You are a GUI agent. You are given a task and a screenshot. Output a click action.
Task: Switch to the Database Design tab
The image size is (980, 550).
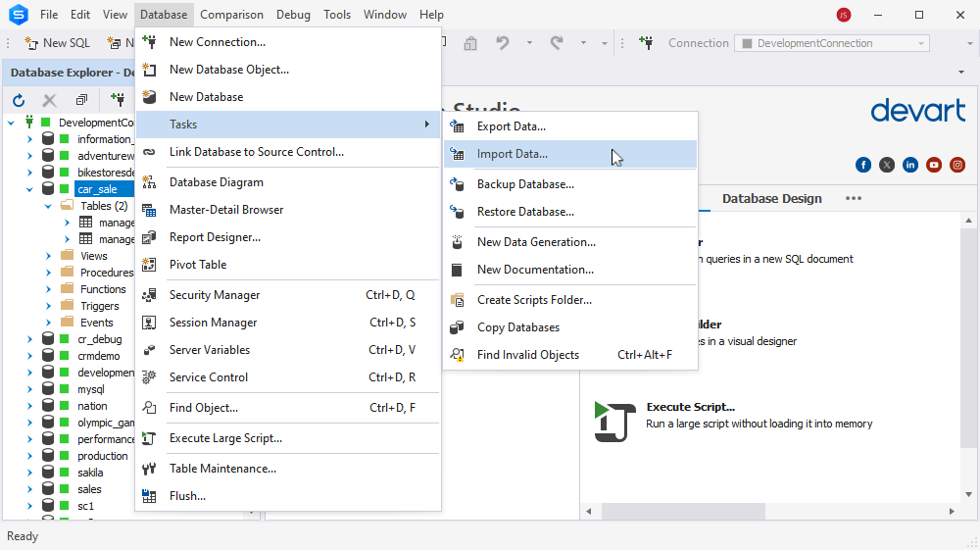[x=772, y=199]
